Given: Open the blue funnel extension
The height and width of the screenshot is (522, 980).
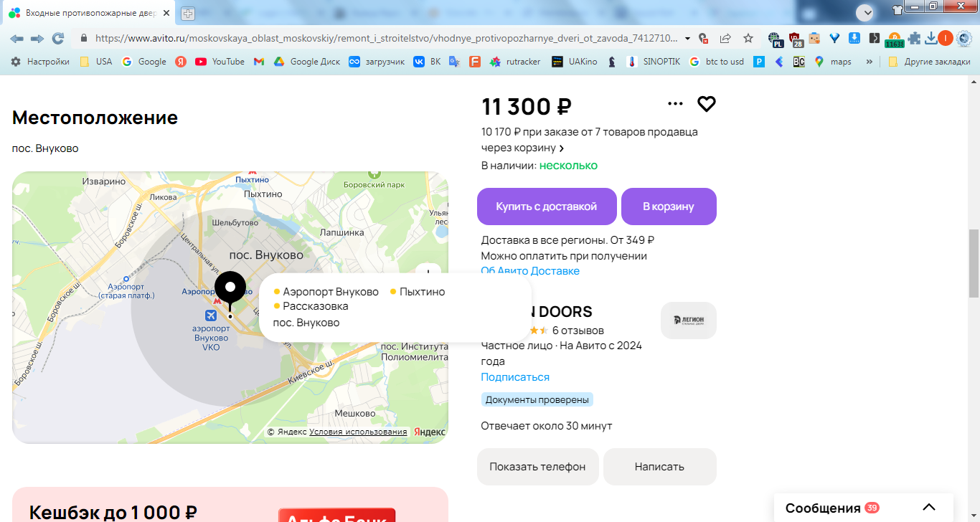Looking at the screenshot, I should pos(834,39).
